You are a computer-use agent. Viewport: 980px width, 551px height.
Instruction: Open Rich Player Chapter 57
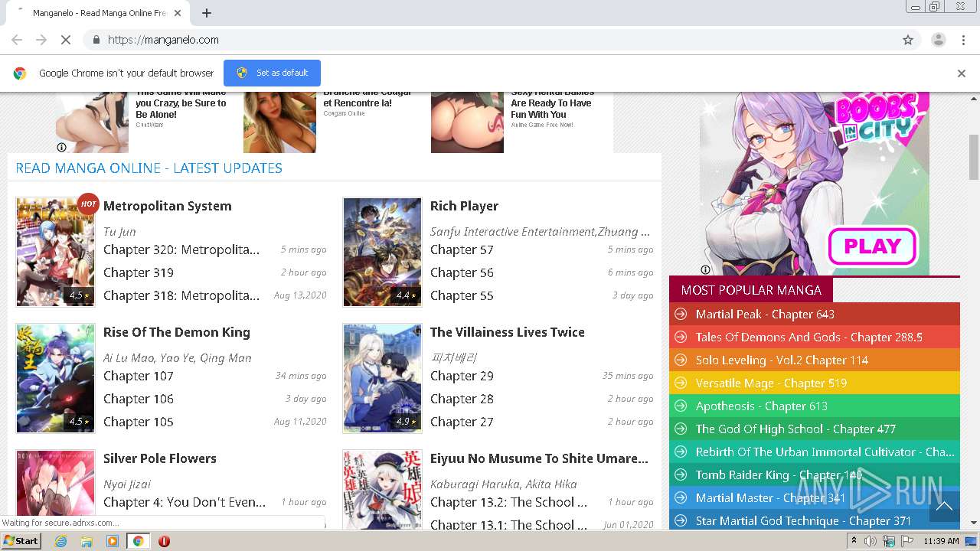(x=462, y=249)
